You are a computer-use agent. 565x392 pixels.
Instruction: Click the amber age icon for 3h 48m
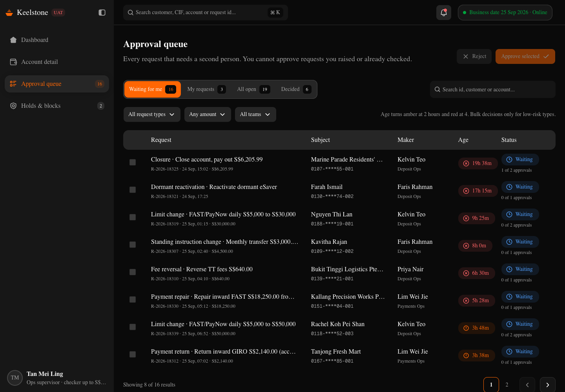(466, 328)
